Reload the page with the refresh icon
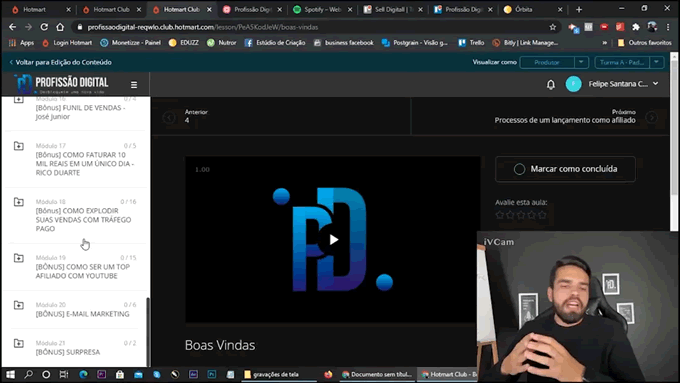680x383 pixels. coord(44,27)
